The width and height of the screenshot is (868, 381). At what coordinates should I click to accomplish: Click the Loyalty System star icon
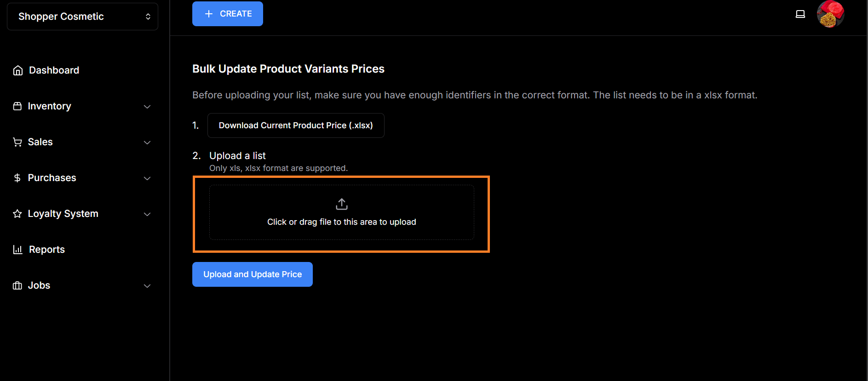point(17,214)
